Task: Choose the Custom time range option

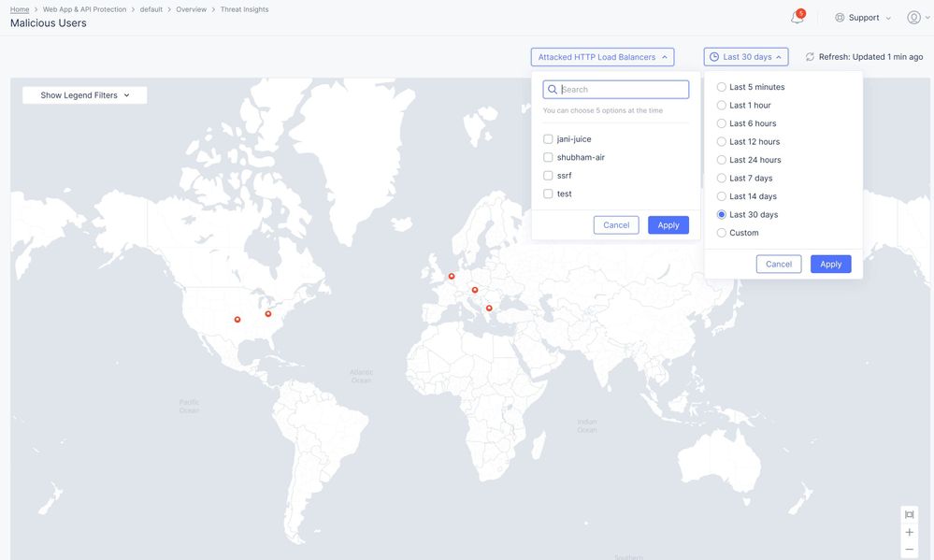Action: [x=722, y=233]
